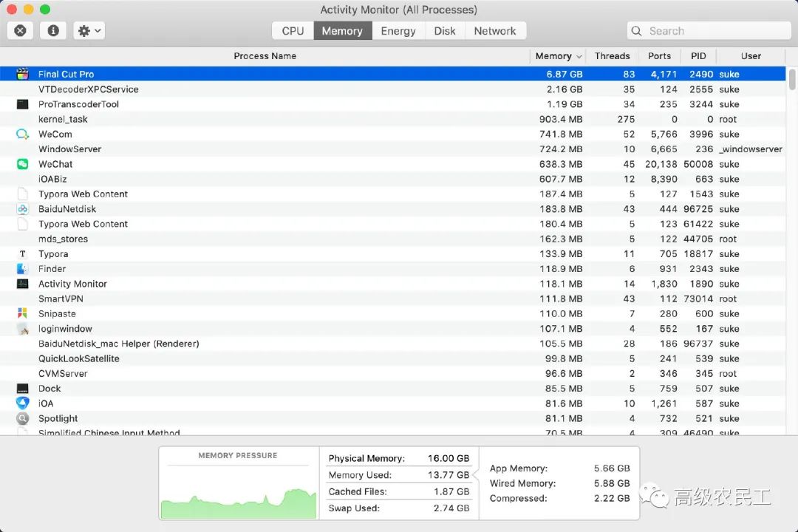Select the VTDecoderXPCService row
Image resolution: width=798 pixels, height=532 pixels.
(392, 89)
